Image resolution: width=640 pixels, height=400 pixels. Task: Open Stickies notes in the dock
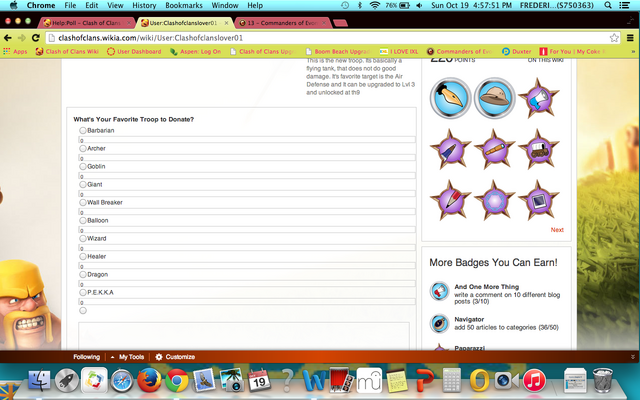(397, 380)
